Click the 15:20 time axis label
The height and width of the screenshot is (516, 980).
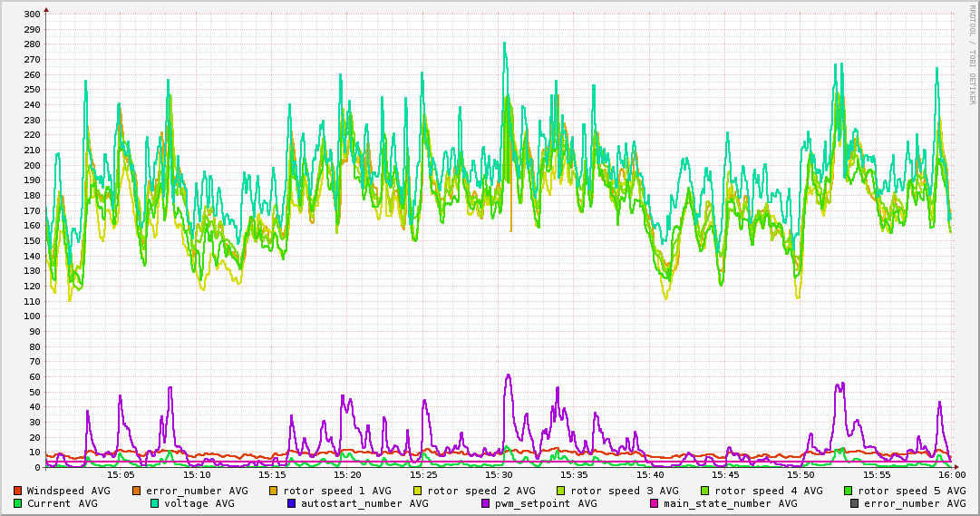coord(347,475)
